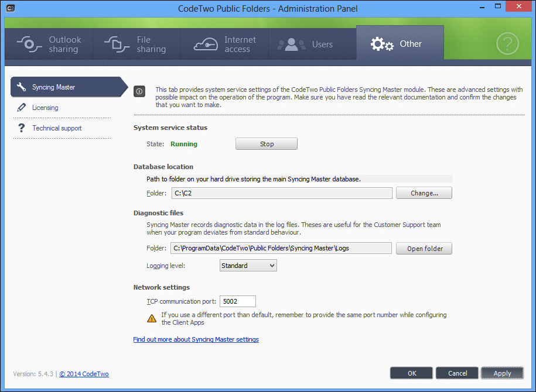Image resolution: width=536 pixels, height=392 pixels.
Task: Maximize the Administration Panel window
Action: tap(498, 6)
